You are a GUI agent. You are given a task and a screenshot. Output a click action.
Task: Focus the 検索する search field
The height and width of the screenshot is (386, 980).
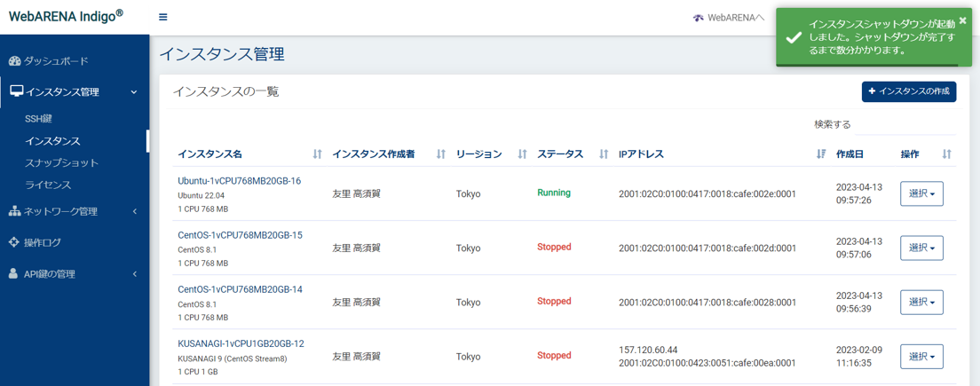click(905, 125)
